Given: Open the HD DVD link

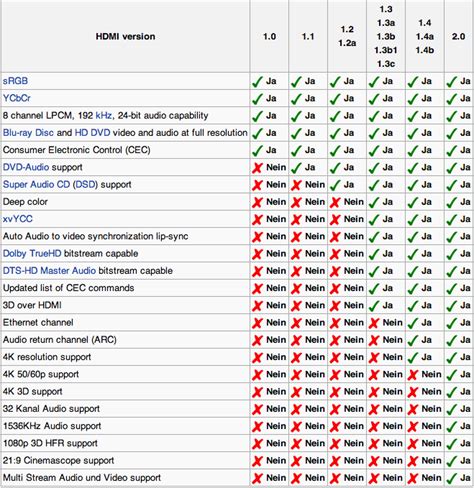Looking at the screenshot, I should click(92, 133).
